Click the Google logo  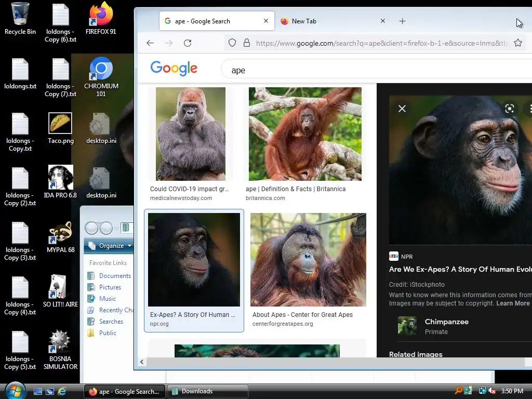[174, 69]
